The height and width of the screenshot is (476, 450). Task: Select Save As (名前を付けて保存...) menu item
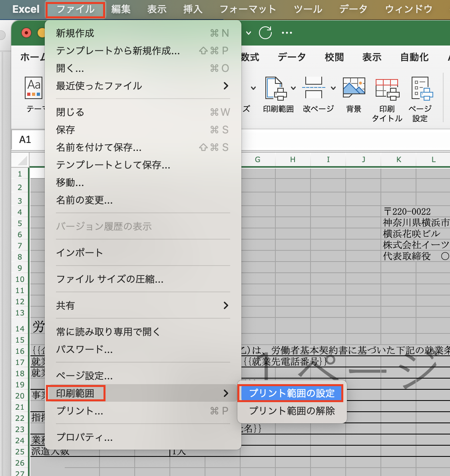pos(99,147)
